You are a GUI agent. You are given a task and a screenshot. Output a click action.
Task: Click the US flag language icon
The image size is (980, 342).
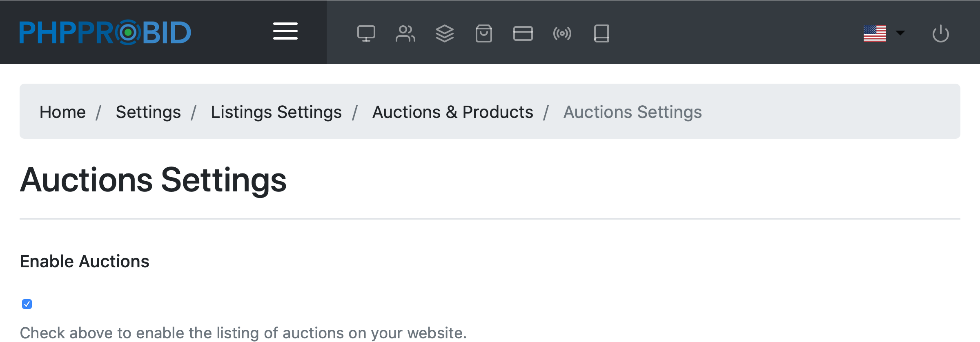pos(875,33)
